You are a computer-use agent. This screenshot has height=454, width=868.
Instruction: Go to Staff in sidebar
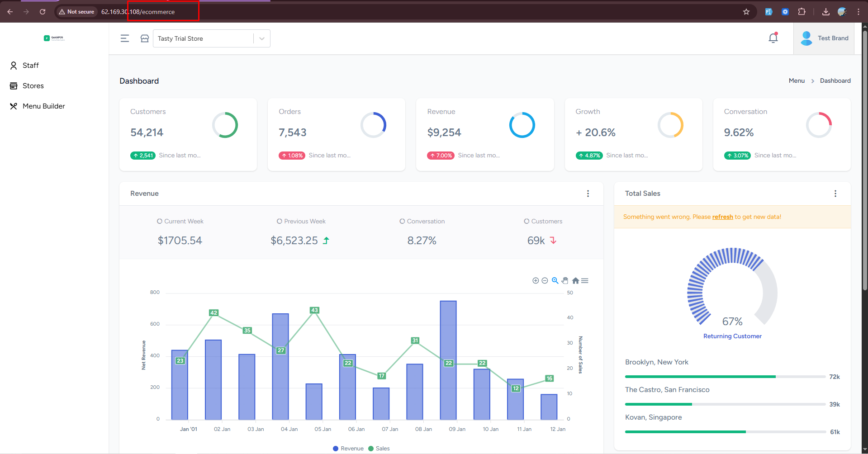tap(31, 66)
